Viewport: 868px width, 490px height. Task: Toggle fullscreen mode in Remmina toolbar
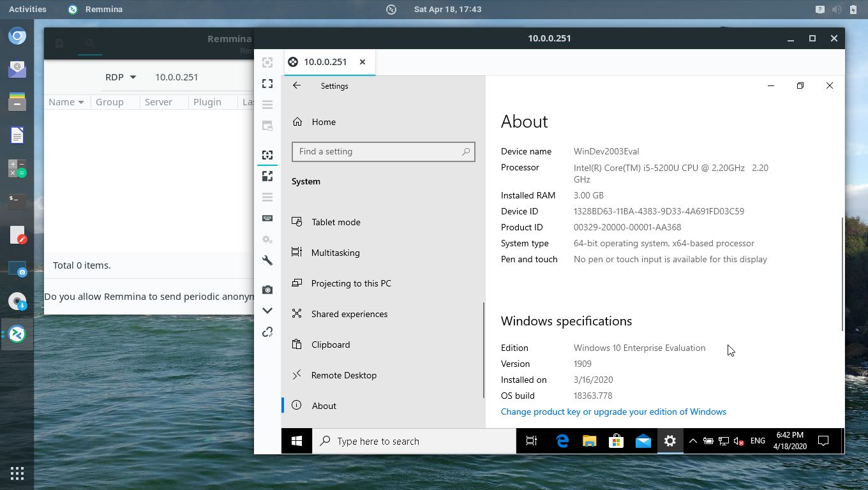(x=267, y=84)
